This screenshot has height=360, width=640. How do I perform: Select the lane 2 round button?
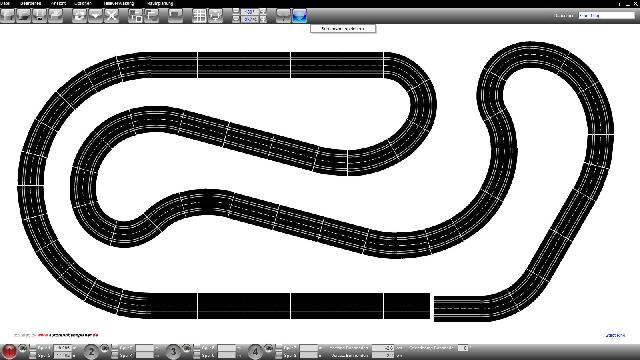click(91, 351)
